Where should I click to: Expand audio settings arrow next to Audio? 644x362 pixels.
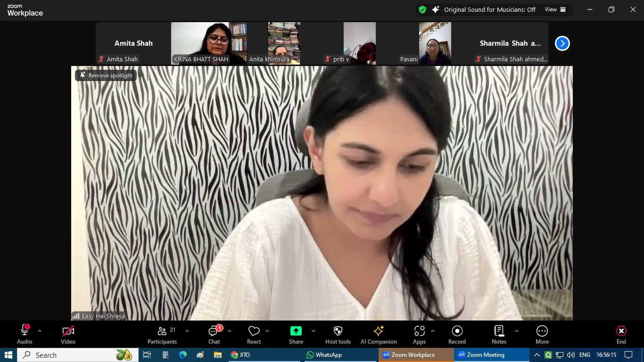tap(40, 331)
